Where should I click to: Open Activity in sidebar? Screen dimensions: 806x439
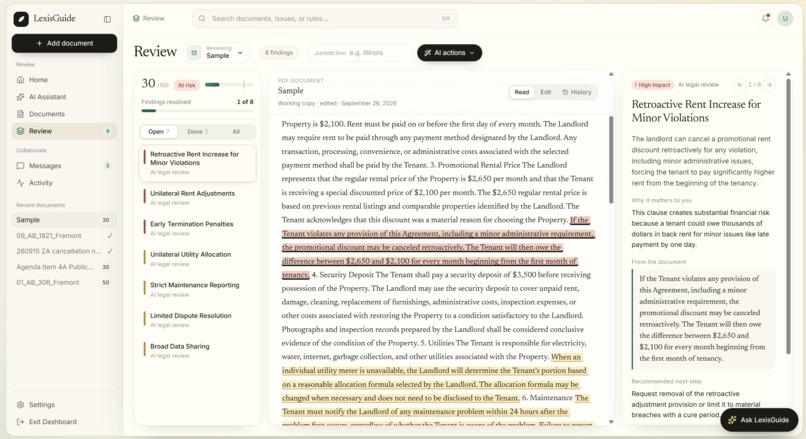tap(64, 182)
